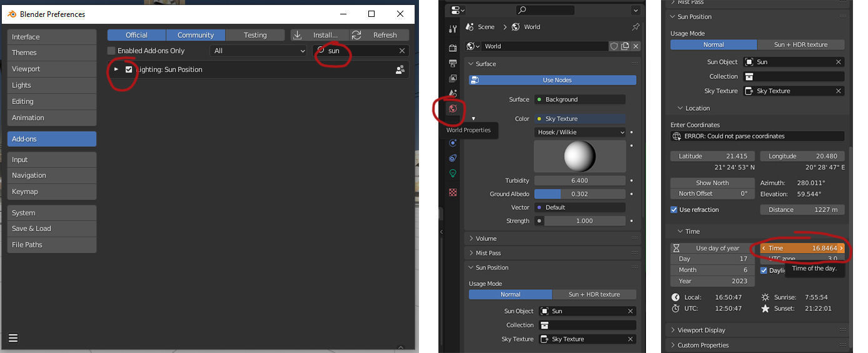Screen dimensions: 868x353
Task: Enable the Community add-ons filter
Action: tap(196, 35)
